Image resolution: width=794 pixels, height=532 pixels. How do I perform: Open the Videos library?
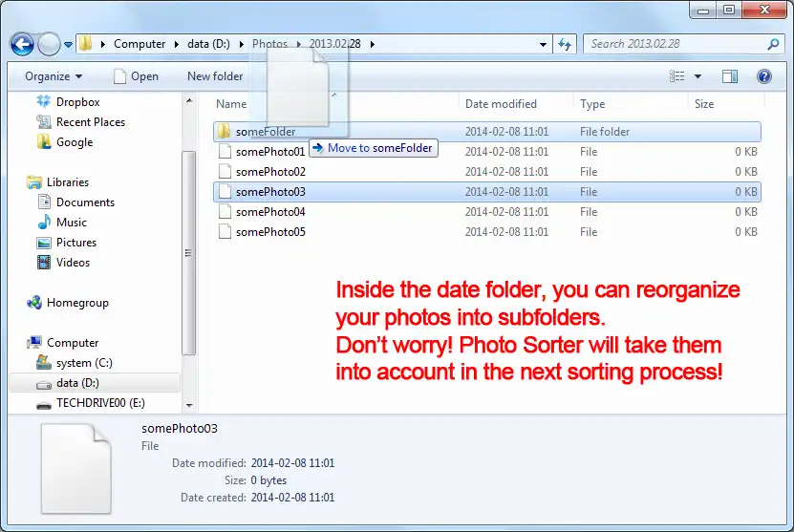tap(73, 263)
